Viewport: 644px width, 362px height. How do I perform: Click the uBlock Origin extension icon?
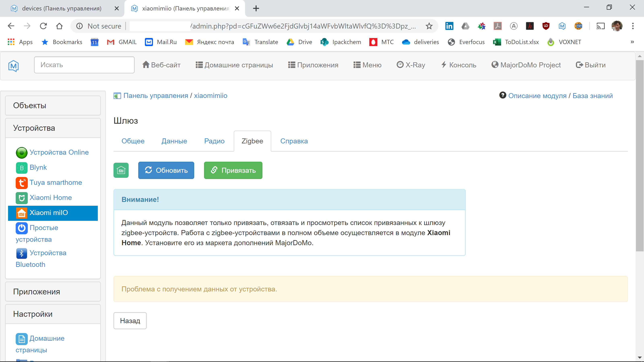546,26
